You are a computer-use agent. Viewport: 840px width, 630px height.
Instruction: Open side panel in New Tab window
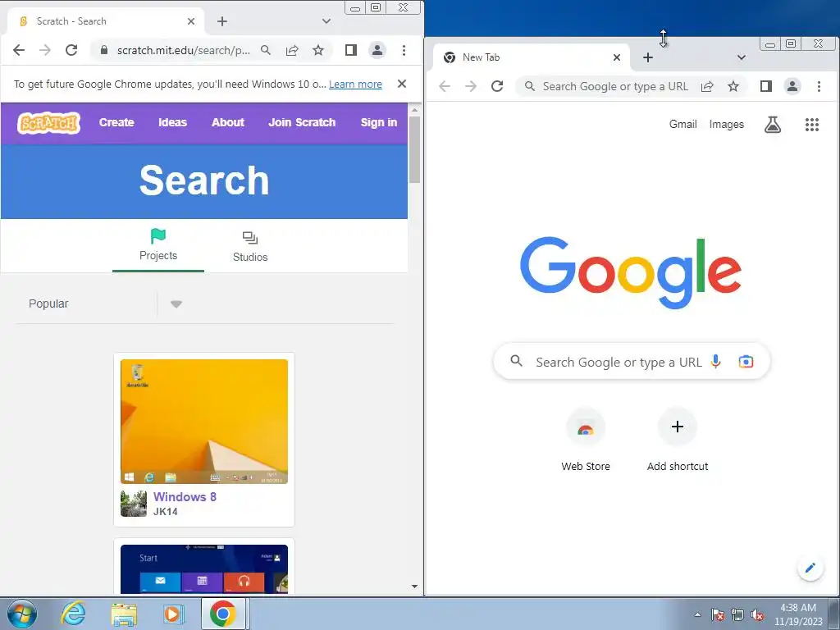(766, 86)
